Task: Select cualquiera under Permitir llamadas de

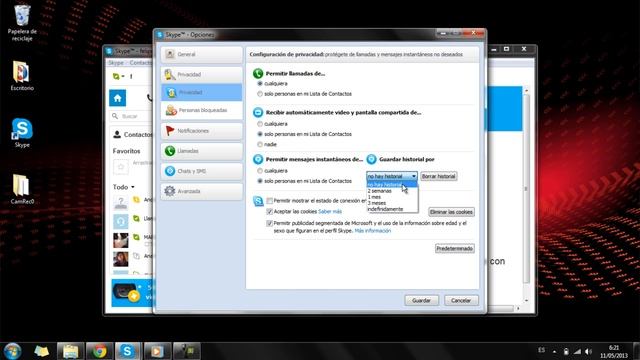Action: [x=260, y=84]
